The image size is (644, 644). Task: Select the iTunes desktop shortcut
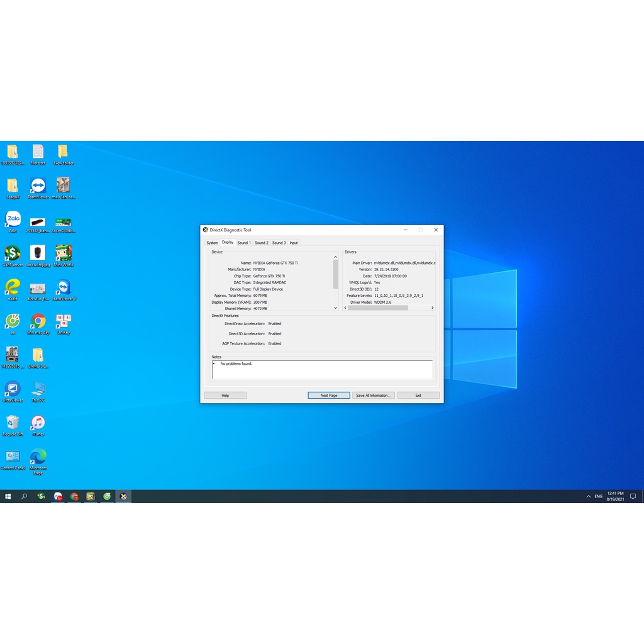[38, 424]
